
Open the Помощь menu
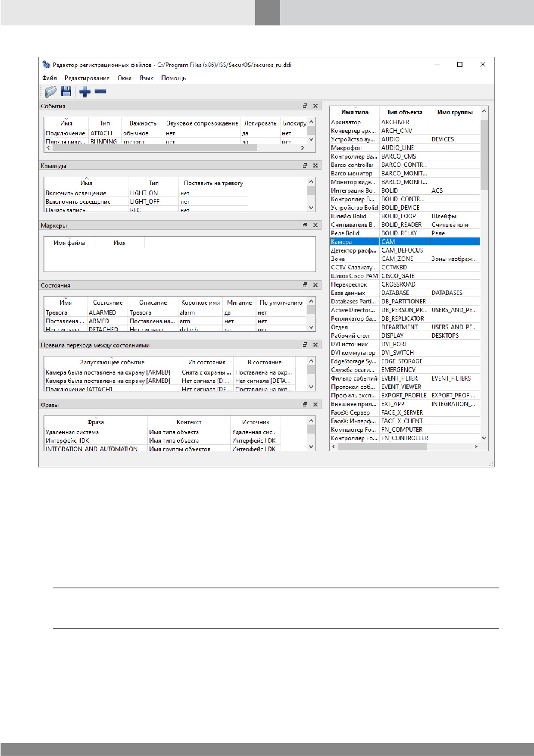173,78
